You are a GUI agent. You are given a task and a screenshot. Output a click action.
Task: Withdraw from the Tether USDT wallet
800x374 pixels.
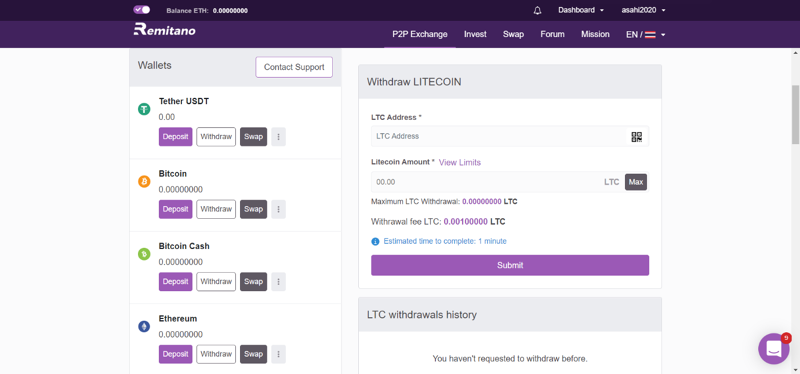click(x=216, y=137)
